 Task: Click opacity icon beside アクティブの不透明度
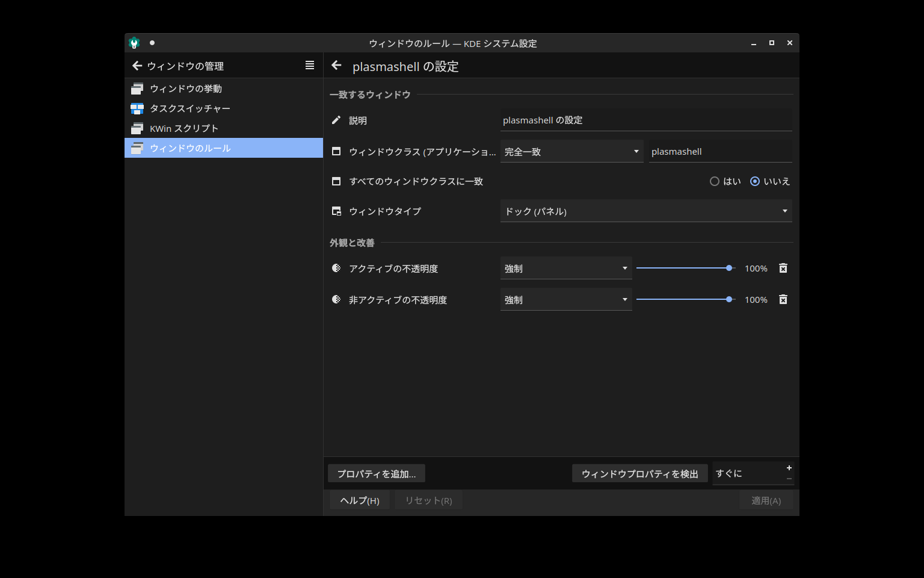pyautogui.click(x=336, y=268)
